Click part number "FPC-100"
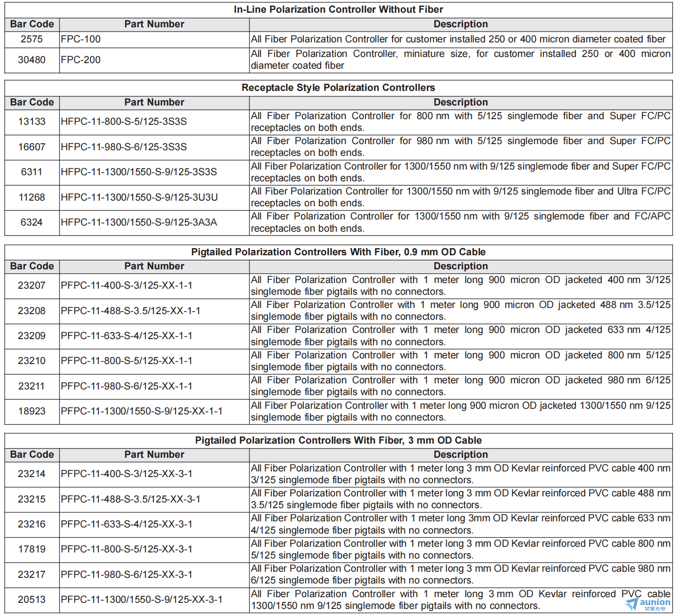Image resolution: width=676 pixels, height=616 pixels. (80, 39)
